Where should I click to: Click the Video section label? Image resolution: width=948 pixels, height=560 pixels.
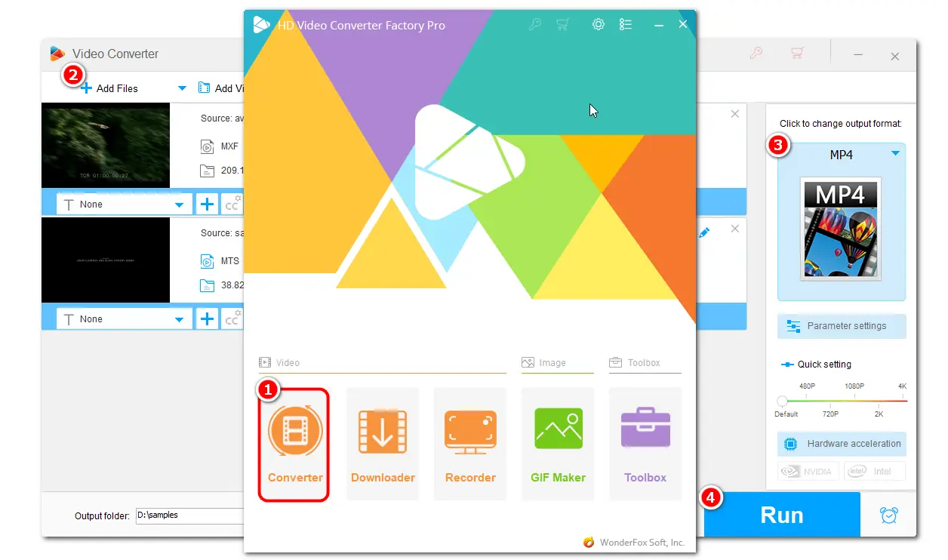(288, 363)
